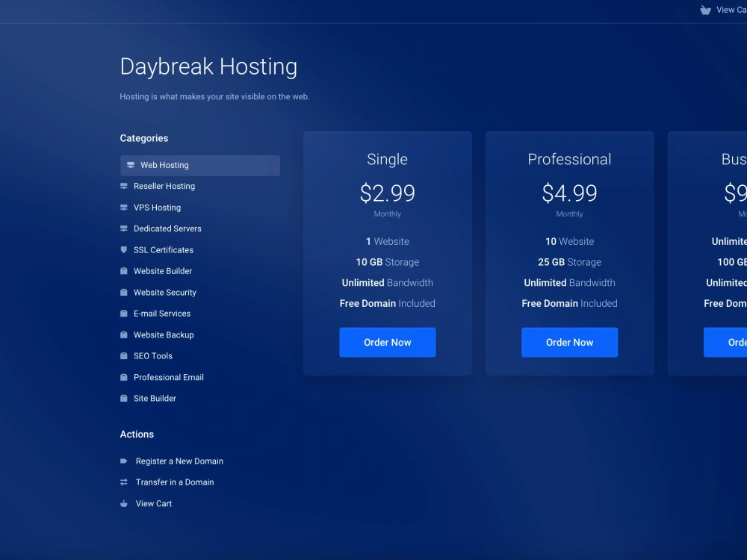The height and width of the screenshot is (560, 747).
Task: Open SSL Certificates category
Action: pos(164,250)
